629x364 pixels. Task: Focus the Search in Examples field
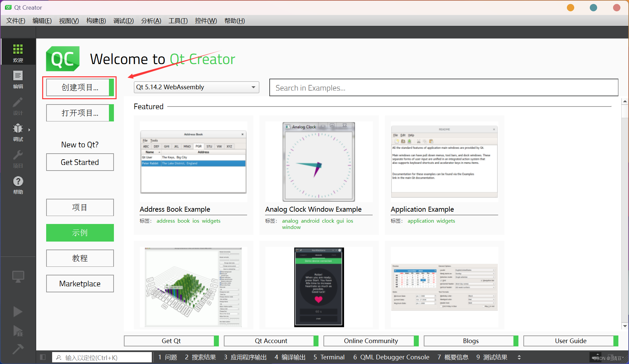(x=444, y=88)
